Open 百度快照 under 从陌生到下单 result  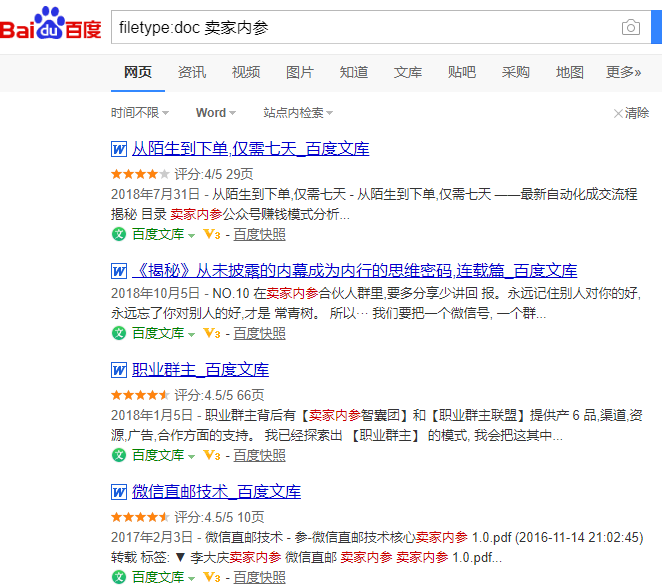[260, 234]
